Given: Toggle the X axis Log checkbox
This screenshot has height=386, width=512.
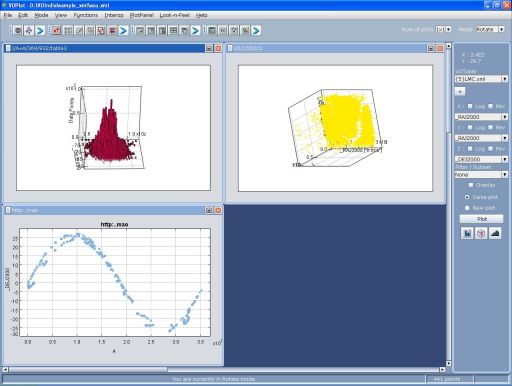Looking at the screenshot, I should [470, 106].
